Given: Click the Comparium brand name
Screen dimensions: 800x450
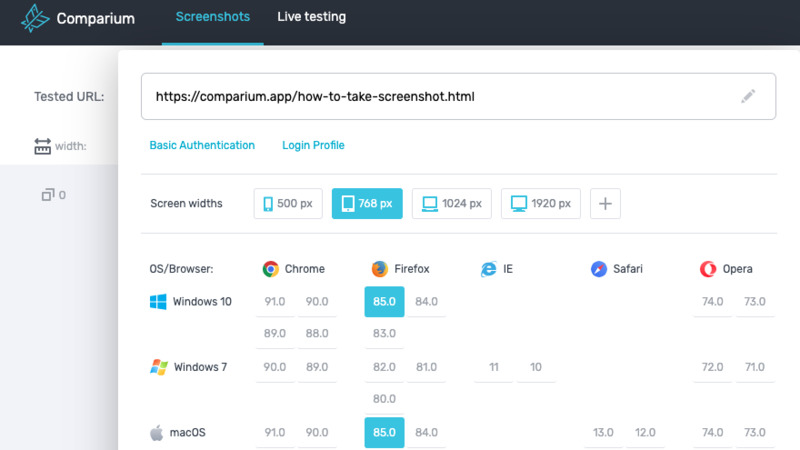Looking at the screenshot, I should click(95, 18).
